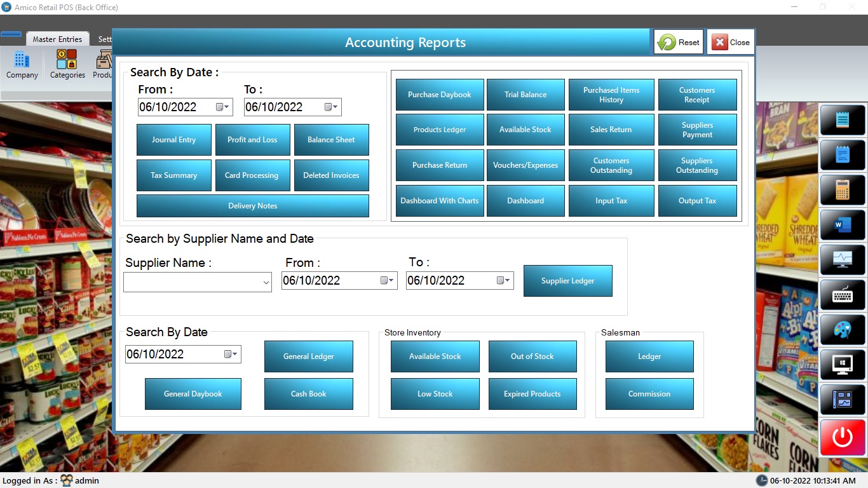Expand the Supplier Name combo box
The width and height of the screenshot is (868, 488).
pyautogui.click(x=266, y=283)
